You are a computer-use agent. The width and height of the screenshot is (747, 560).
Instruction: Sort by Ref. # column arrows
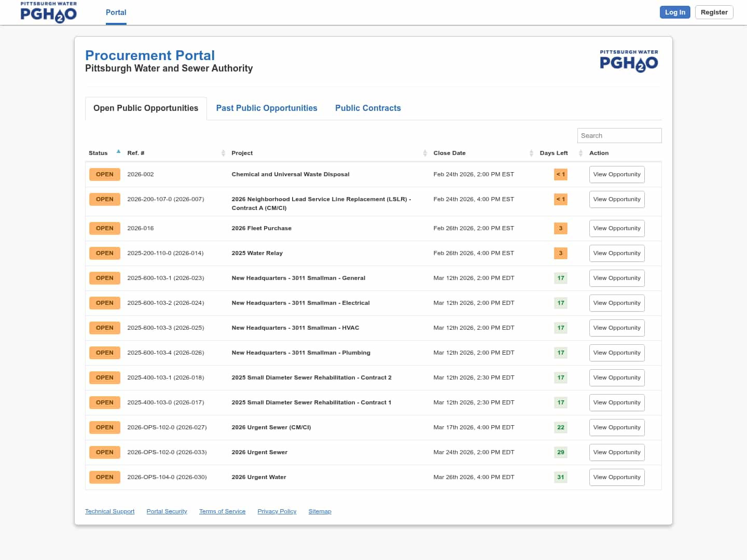223,153
